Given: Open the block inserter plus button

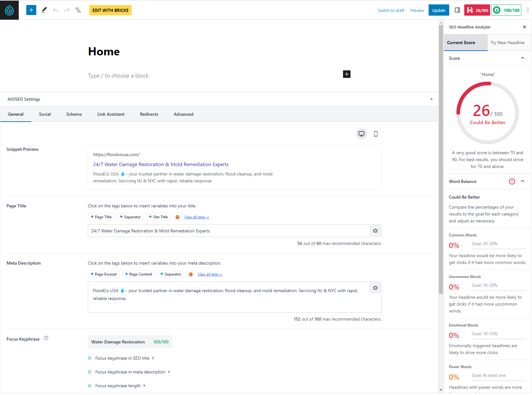Looking at the screenshot, I should click(31, 10).
